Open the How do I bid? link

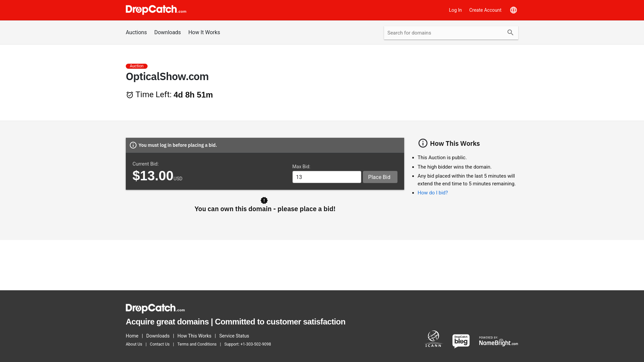tap(432, 193)
